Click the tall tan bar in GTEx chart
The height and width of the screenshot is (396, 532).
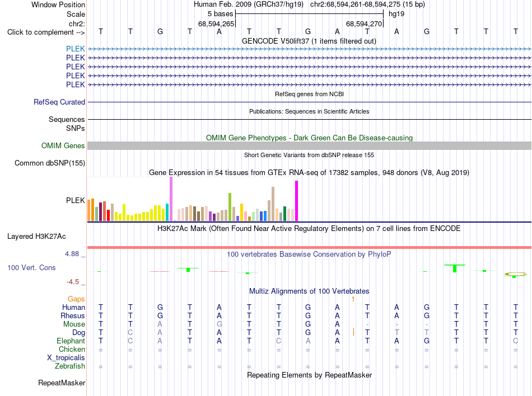pos(273,204)
